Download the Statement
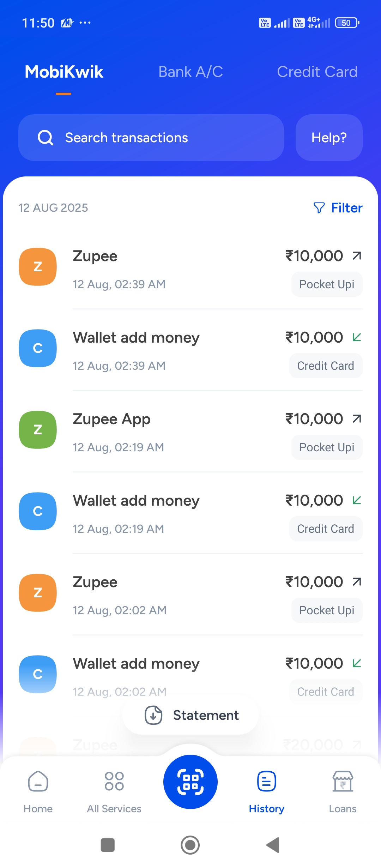Viewport: 381px width, 868px height. [x=191, y=715]
